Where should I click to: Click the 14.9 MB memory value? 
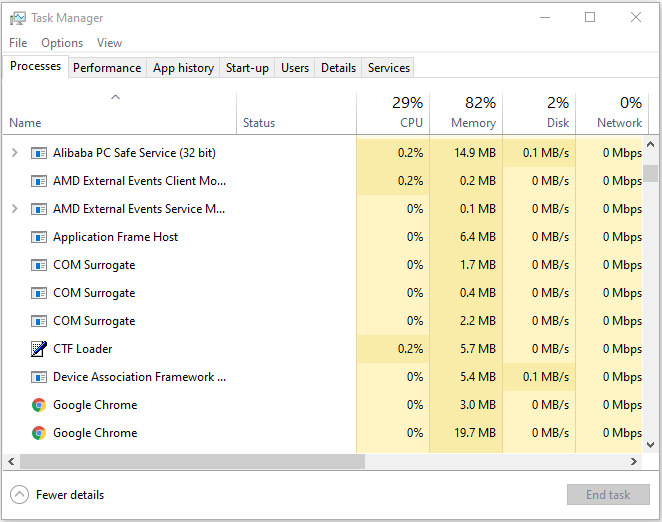pos(475,153)
